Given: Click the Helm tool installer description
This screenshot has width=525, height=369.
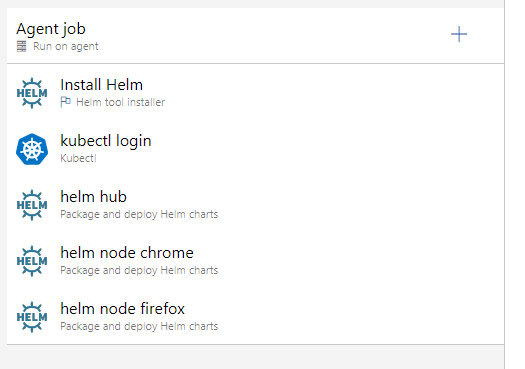Looking at the screenshot, I should click(x=121, y=102).
